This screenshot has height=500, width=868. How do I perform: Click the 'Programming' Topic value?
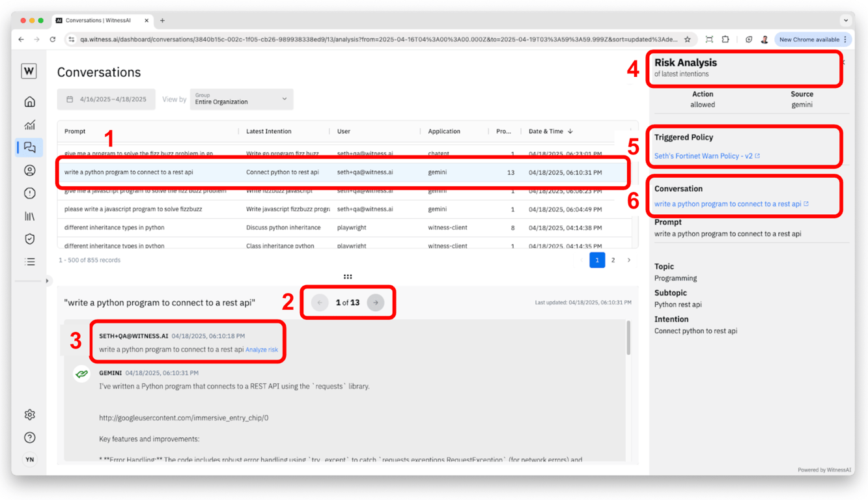675,278
